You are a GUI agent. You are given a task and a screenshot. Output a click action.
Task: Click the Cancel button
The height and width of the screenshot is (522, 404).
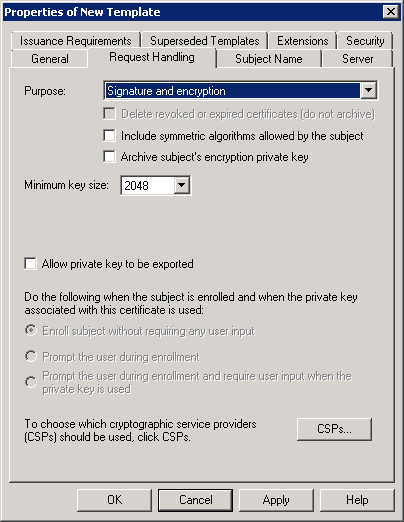(x=195, y=500)
